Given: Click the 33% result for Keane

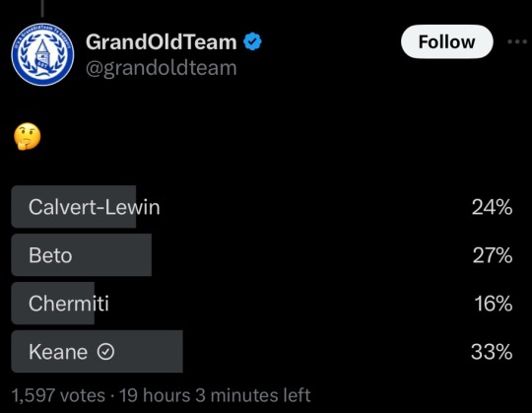Looking at the screenshot, I should click(492, 352).
